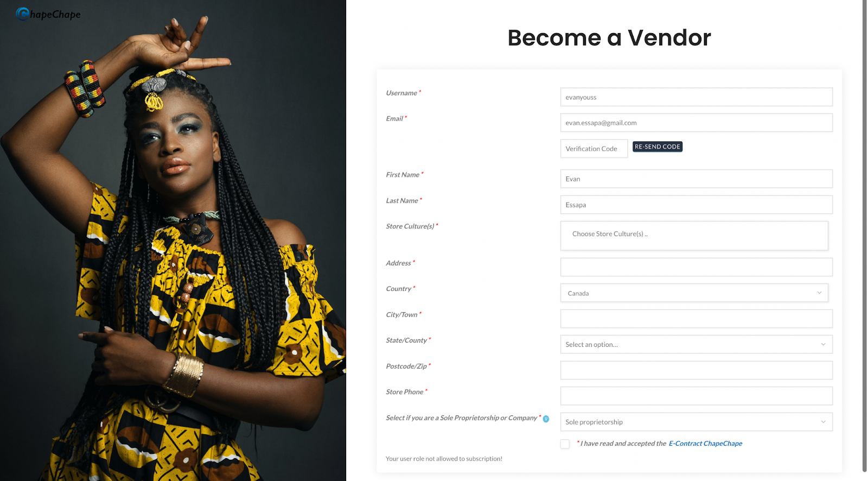Screen dimensions: 868x481
Task: Focus the City/Town text field
Action: (696, 319)
